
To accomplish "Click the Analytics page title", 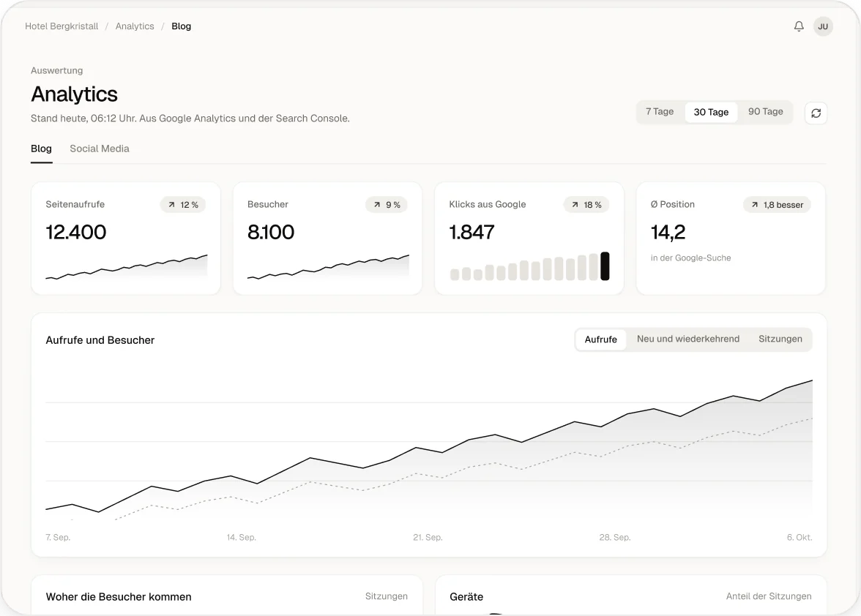I will pos(74,94).
